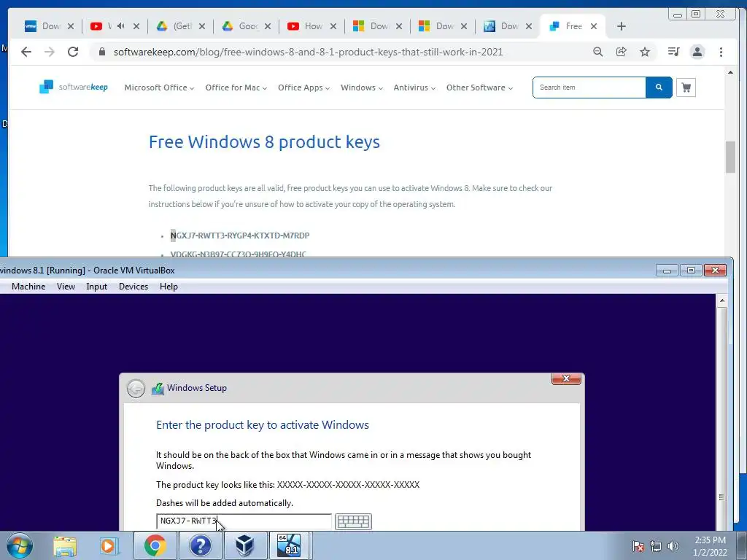The width and height of the screenshot is (747, 560).
Task: Click the softwarekeep logo
Action: point(74,87)
